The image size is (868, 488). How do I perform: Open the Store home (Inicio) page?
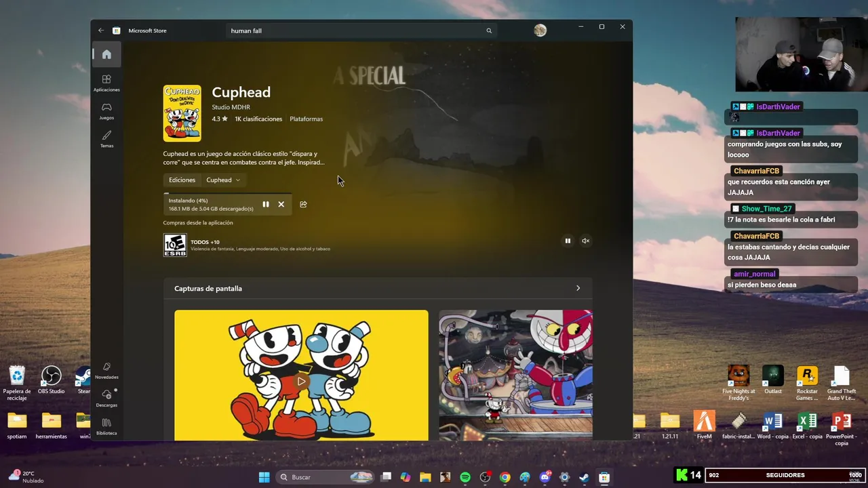pos(106,54)
